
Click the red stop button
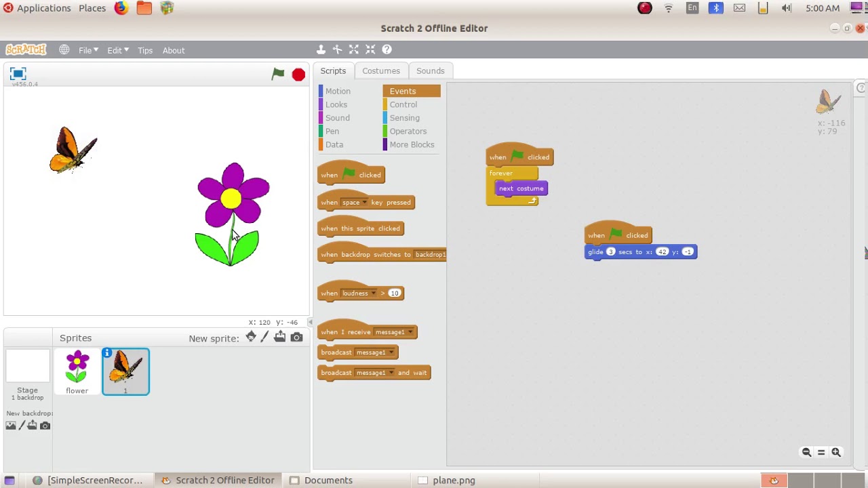point(298,75)
